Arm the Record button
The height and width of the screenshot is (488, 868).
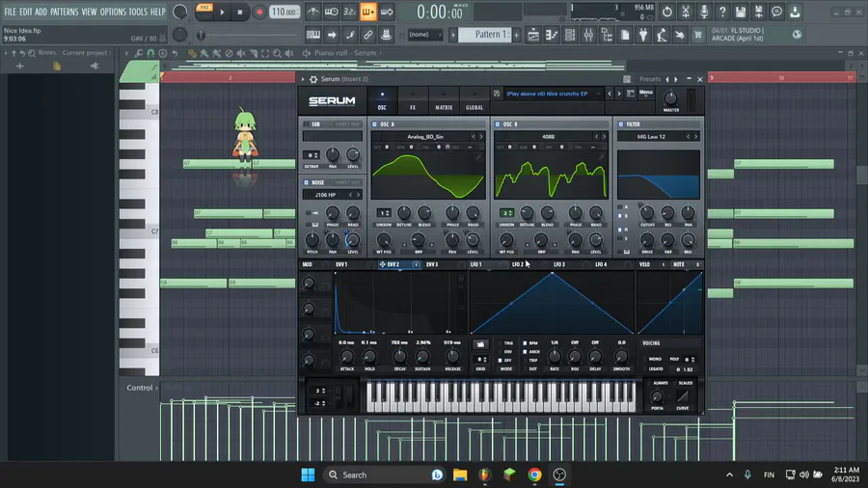(x=258, y=12)
